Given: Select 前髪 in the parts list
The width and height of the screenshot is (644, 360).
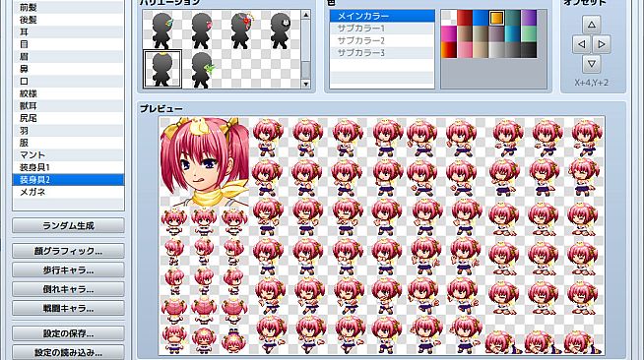Looking at the screenshot, I should [68, 8].
